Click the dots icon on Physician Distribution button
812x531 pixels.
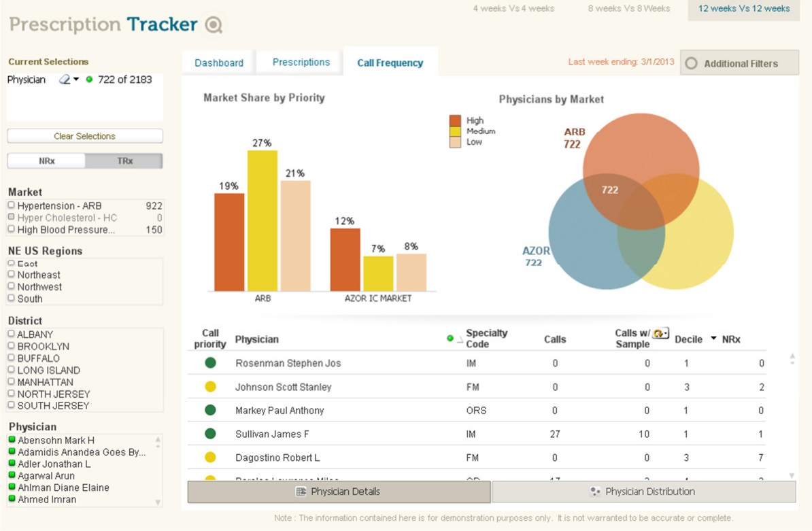595,492
